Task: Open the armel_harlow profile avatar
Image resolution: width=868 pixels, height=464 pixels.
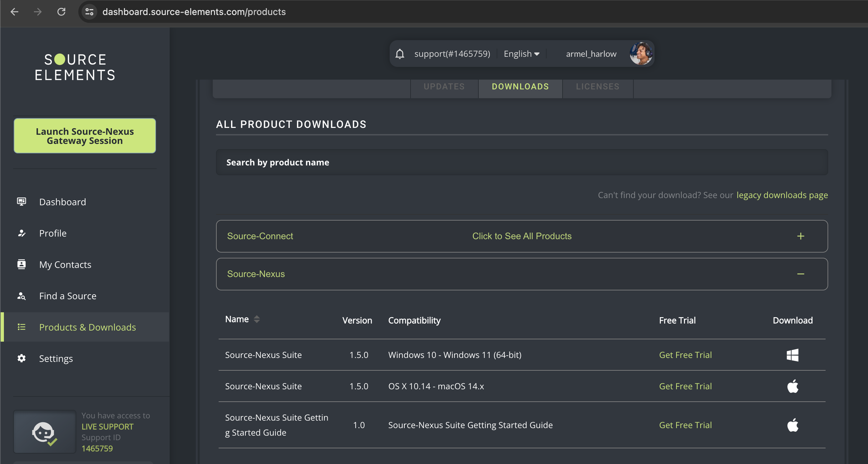Action: click(641, 54)
